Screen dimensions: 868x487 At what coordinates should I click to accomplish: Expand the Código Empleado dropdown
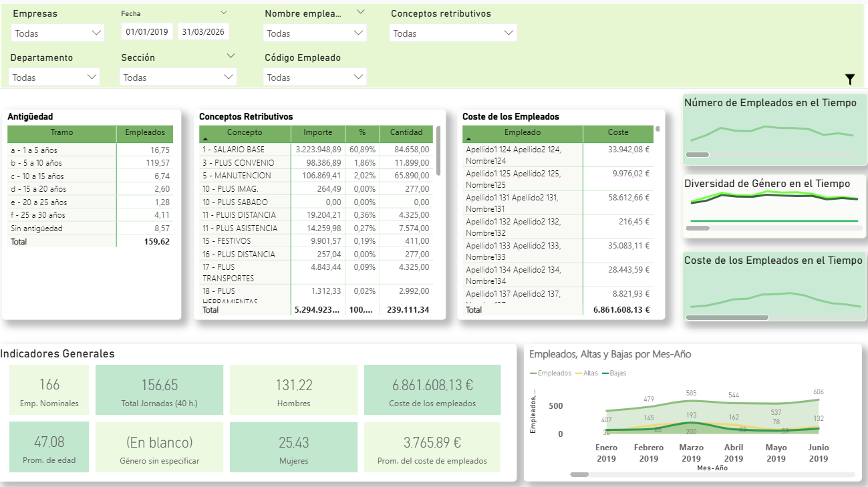pos(315,77)
